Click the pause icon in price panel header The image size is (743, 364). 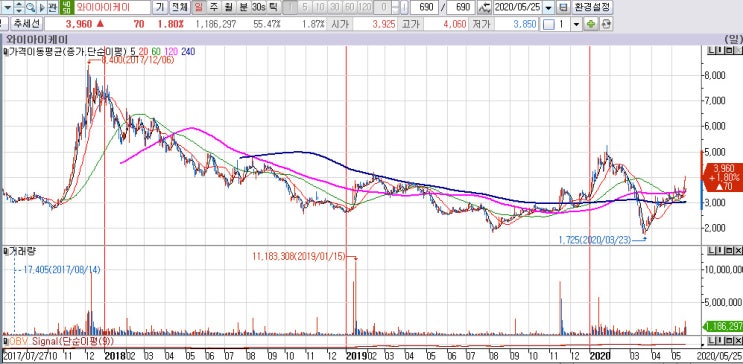pos(720,51)
